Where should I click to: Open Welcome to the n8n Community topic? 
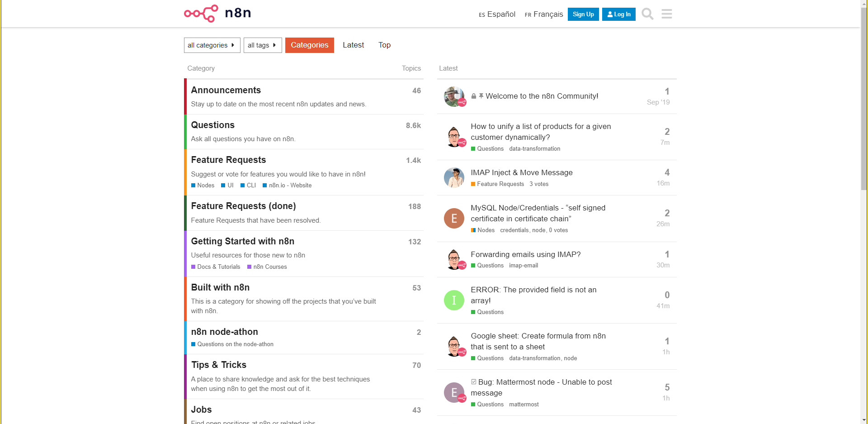(x=542, y=96)
